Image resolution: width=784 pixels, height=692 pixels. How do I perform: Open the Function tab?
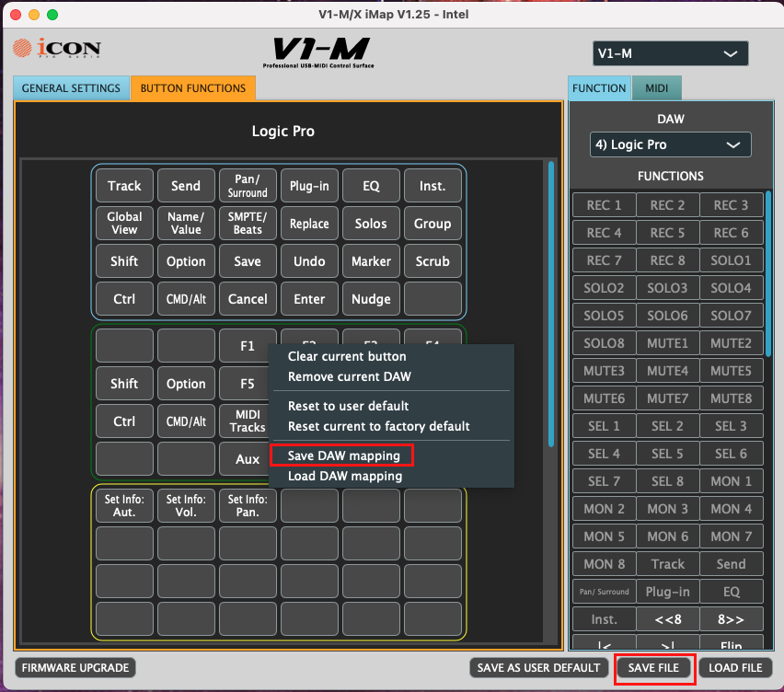pyautogui.click(x=599, y=88)
